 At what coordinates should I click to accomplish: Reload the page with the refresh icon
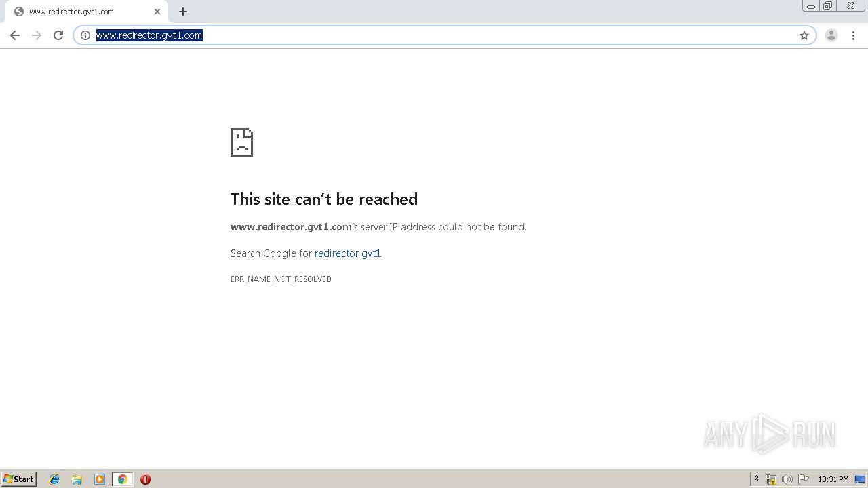point(58,35)
